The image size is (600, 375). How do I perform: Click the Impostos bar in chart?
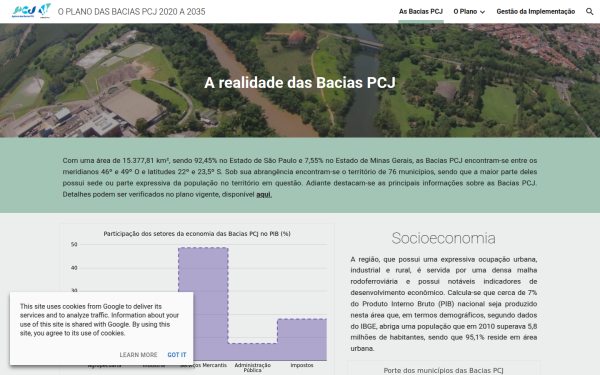click(302, 339)
